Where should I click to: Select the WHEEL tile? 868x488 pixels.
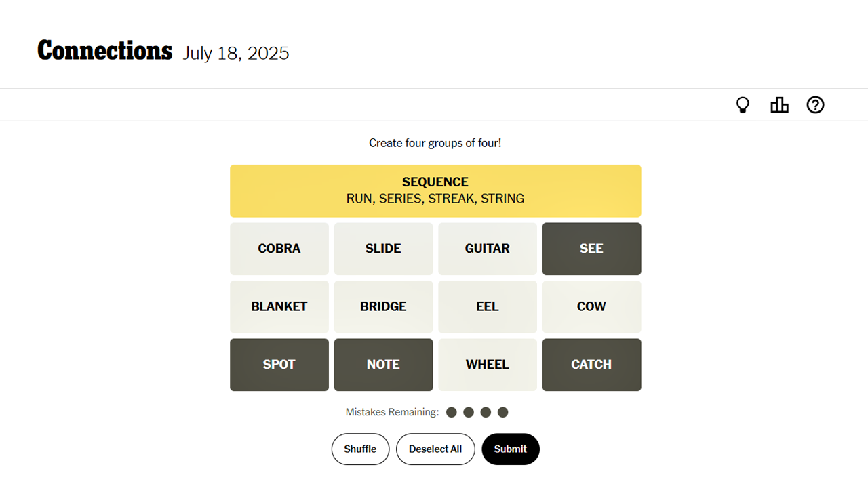(x=488, y=365)
